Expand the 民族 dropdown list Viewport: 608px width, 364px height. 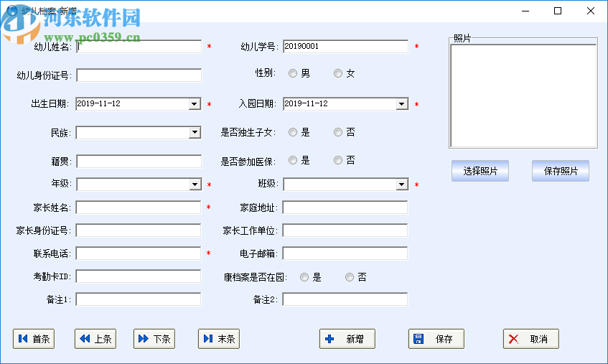[195, 133]
